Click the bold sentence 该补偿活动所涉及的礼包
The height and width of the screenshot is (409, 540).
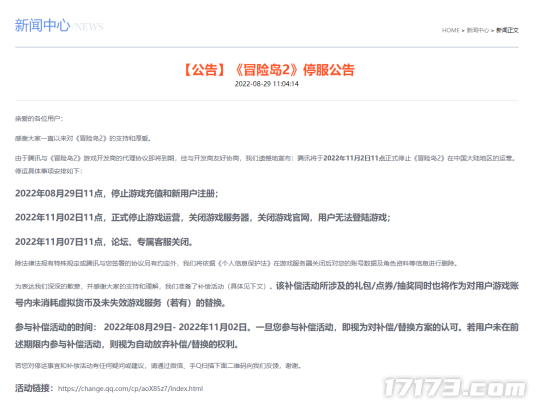[267, 294]
